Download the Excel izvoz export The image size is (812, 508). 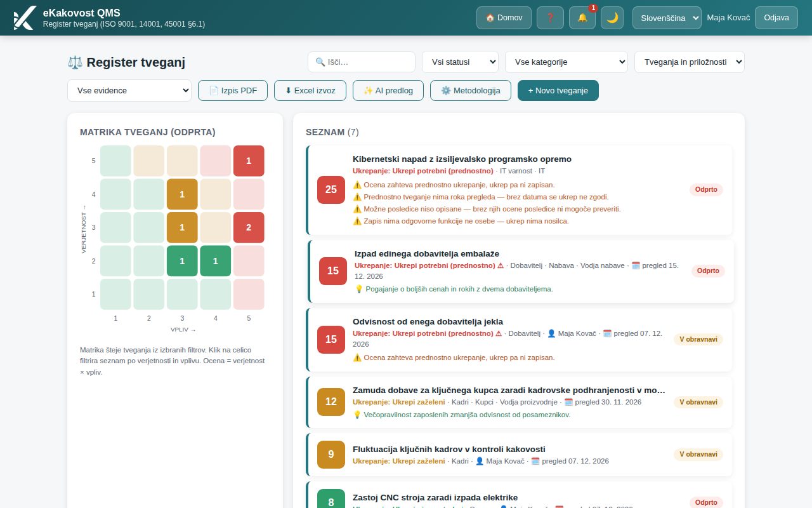[310, 90]
